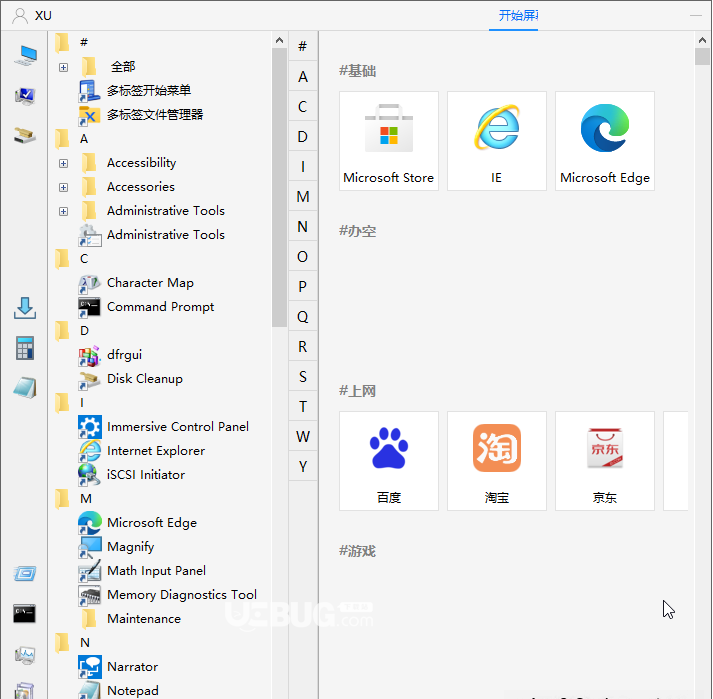This screenshot has width=713, height=699.
Task: Select the M group folder
Action: (73, 499)
